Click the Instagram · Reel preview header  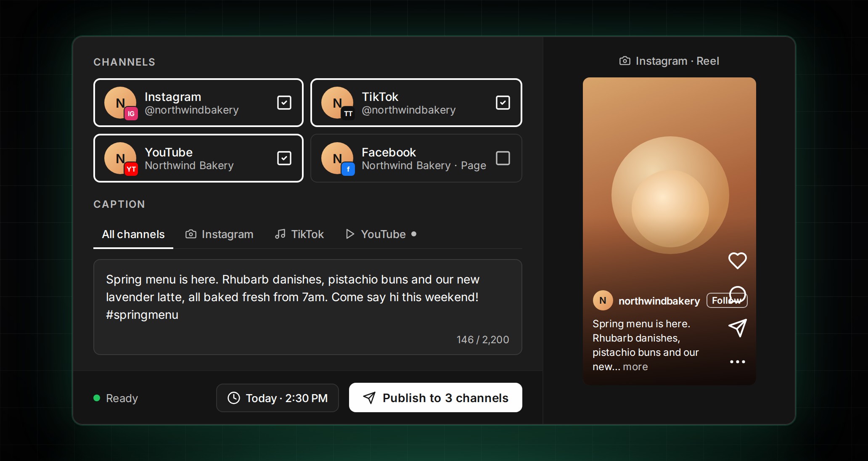click(x=670, y=61)
